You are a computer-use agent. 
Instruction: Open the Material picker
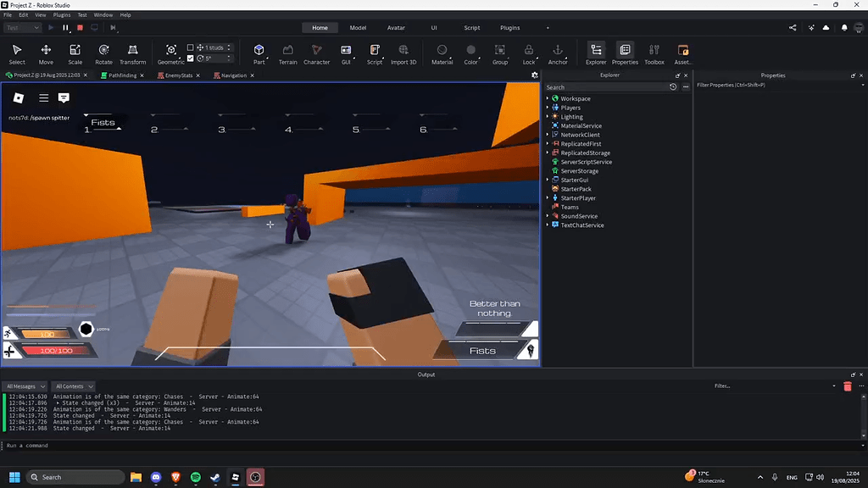click(x=442, y=54)
